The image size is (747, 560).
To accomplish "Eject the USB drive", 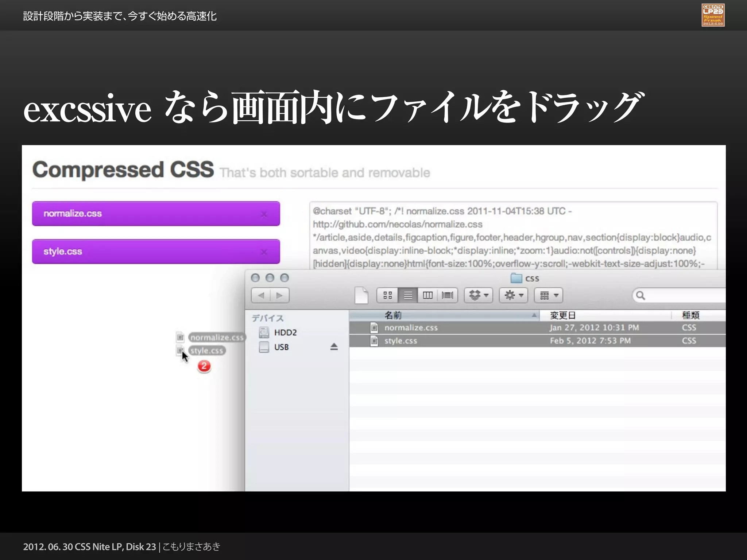I will (334, 347).
